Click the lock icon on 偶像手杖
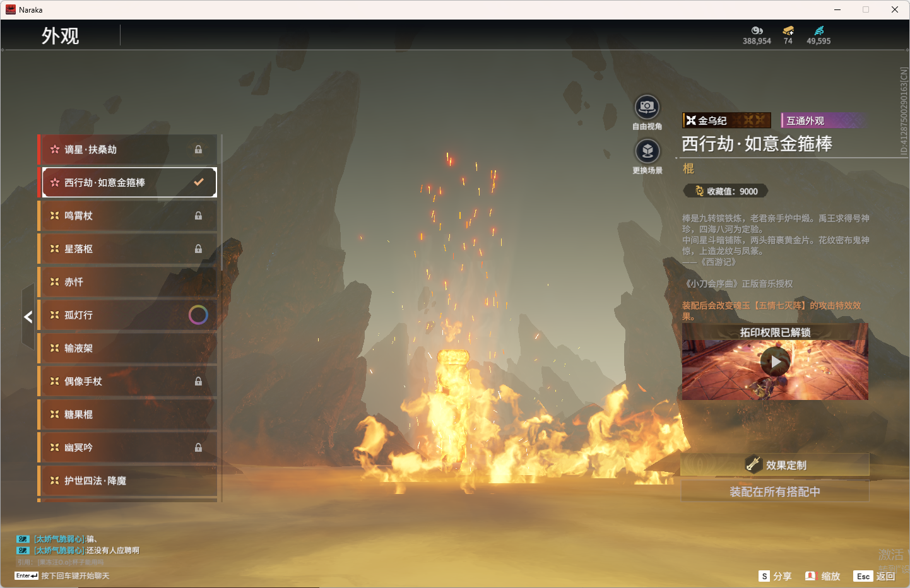 pyautogui.click(x=198, y=381)
